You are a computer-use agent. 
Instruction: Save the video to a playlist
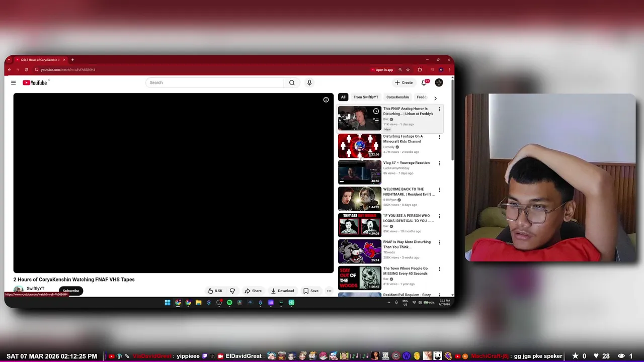(311, 291)
